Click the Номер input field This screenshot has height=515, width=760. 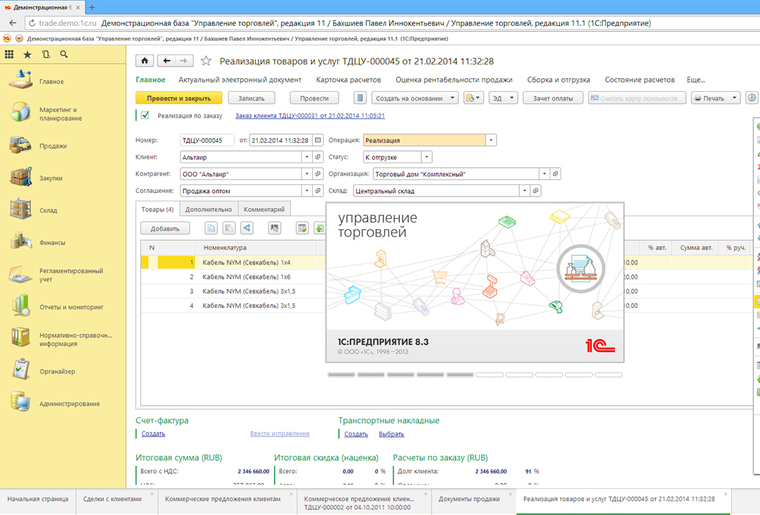click(x=206, y=140)
